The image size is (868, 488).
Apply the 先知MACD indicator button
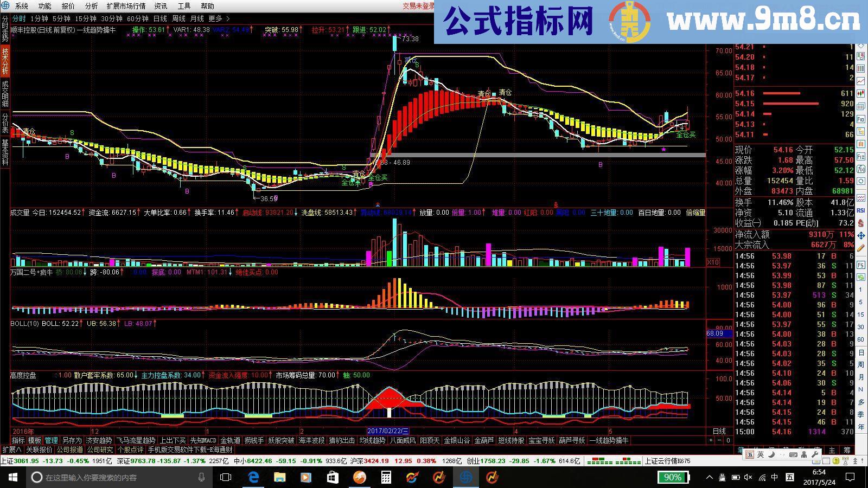[202, 440]
